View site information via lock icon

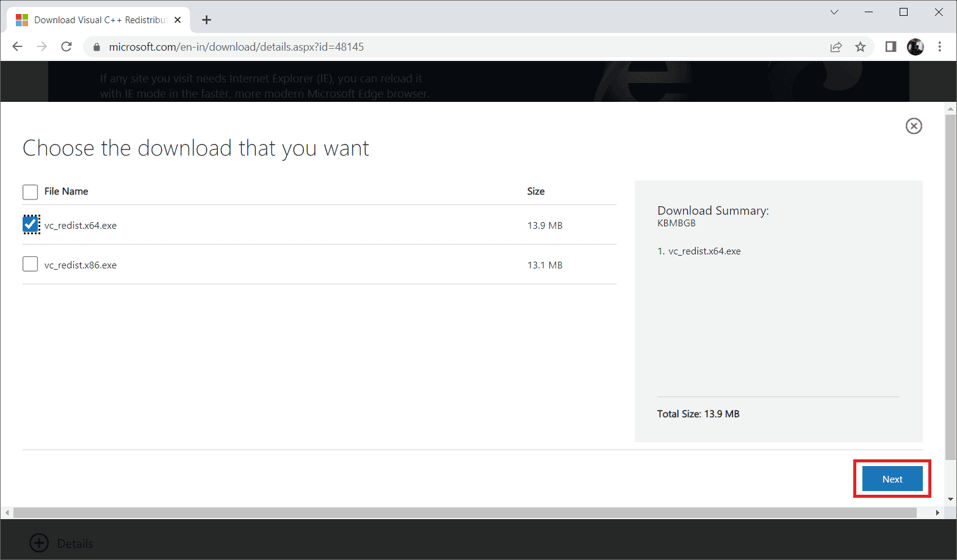point(96,47)
